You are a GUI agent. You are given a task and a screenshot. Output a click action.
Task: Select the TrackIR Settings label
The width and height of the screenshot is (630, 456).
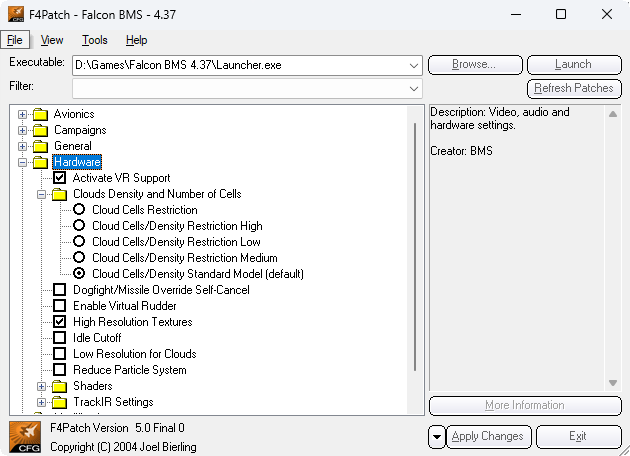(113, 403)
